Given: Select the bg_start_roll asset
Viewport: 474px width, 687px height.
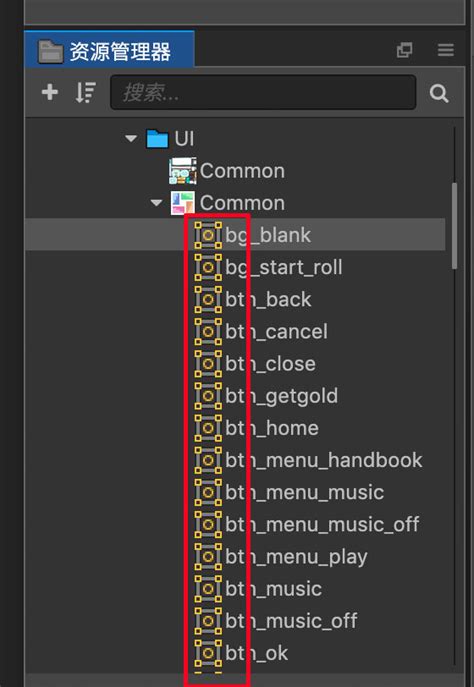Looking at the screenshot, I should tap(283, 267).
